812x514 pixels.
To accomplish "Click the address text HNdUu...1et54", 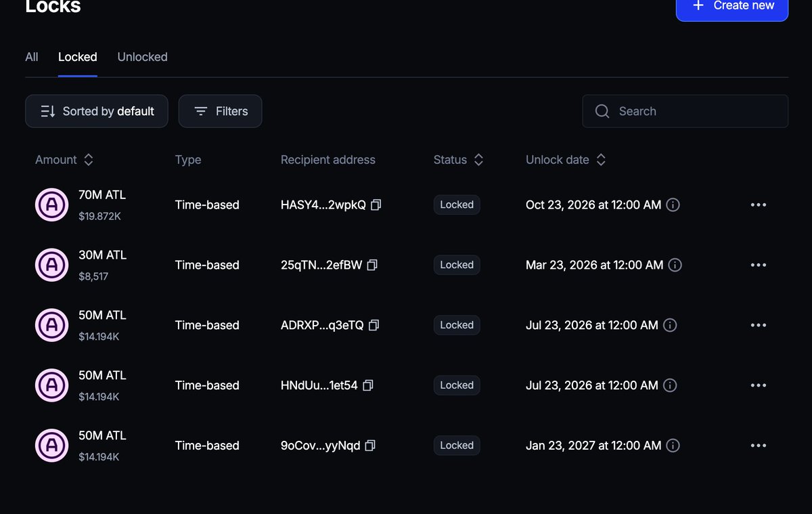I will point(319,385).
